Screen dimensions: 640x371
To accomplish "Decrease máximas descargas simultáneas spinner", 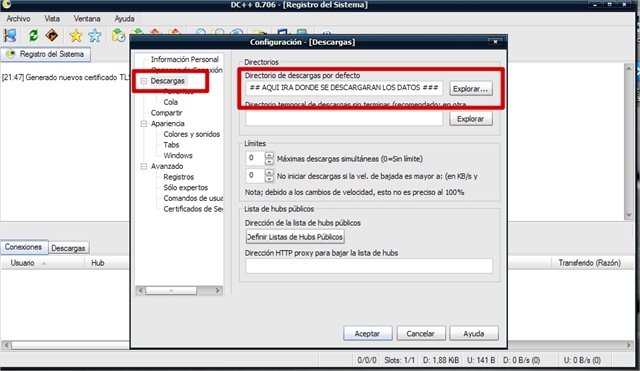I will [269, 161].
